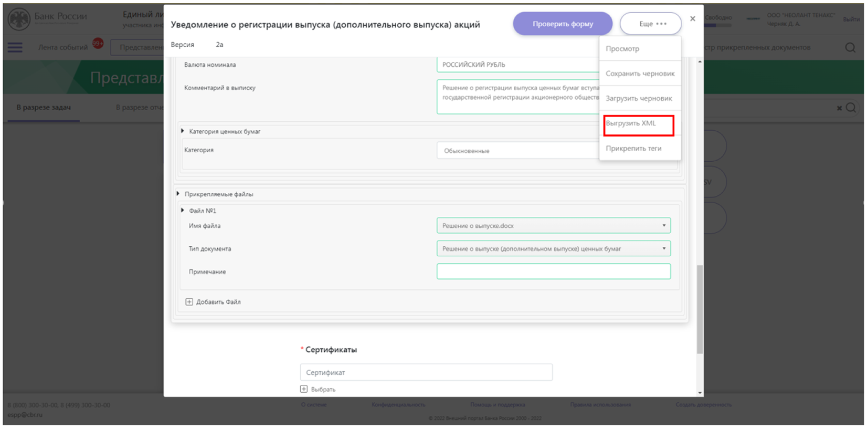Open notifications badge on Лента событий

(98, 43)
